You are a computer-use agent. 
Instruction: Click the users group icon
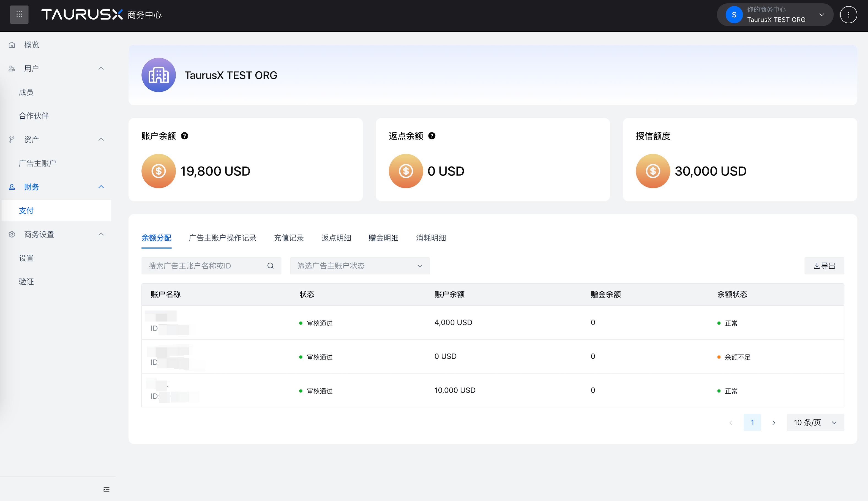pos(12,69)
